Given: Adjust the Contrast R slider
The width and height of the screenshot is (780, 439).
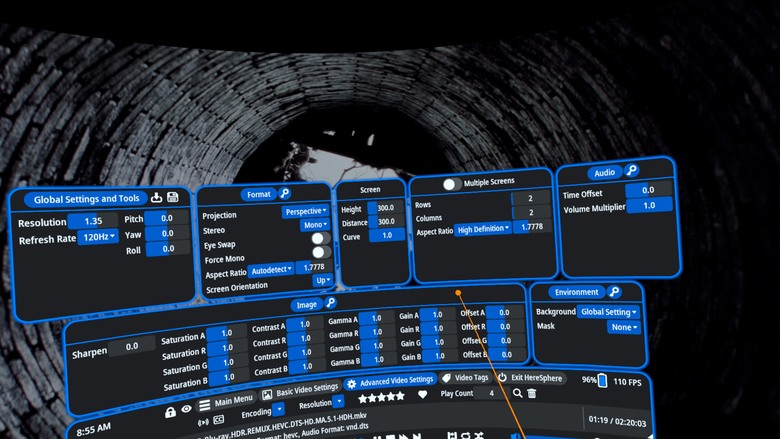Looking at the screenshot, I should (x=306, y=338).
